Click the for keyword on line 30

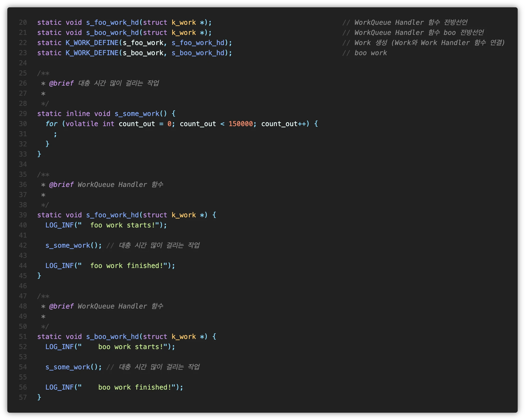tap(51, 124)
